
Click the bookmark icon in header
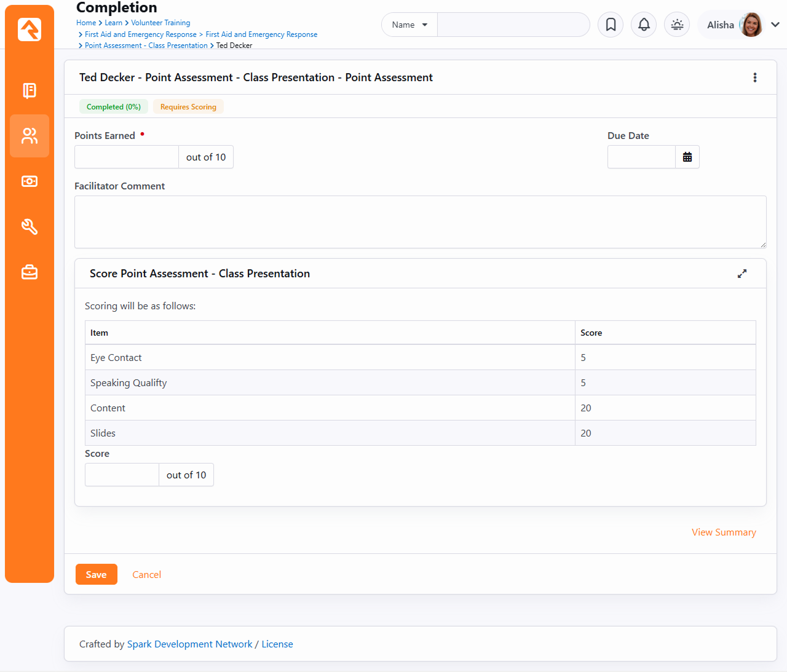coord(611,25)
